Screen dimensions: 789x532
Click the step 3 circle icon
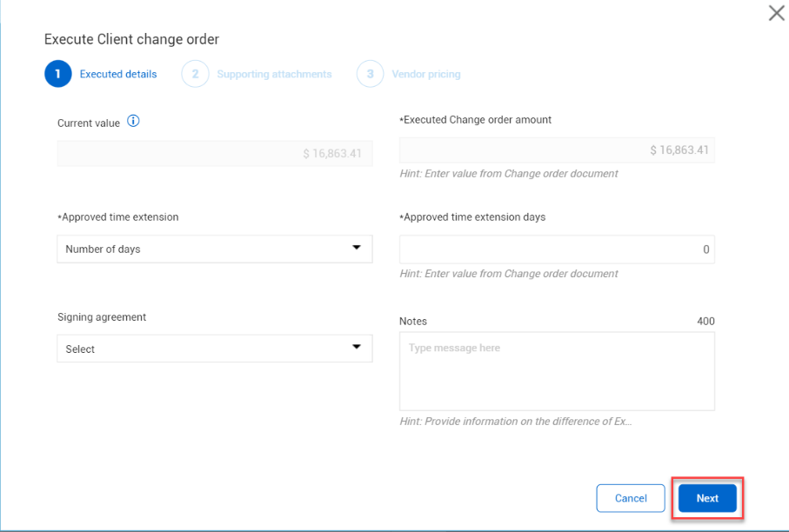point(370,74)
